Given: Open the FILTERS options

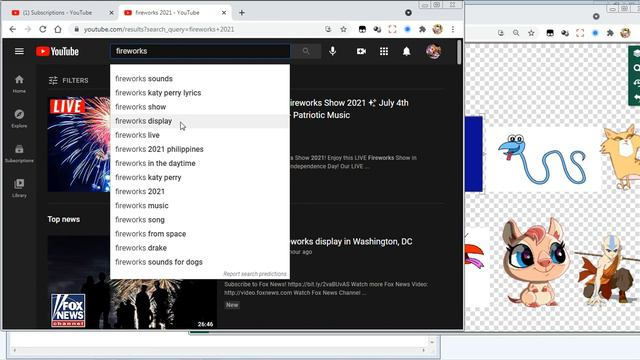Looking at the screenshot, I should (68, 80).
